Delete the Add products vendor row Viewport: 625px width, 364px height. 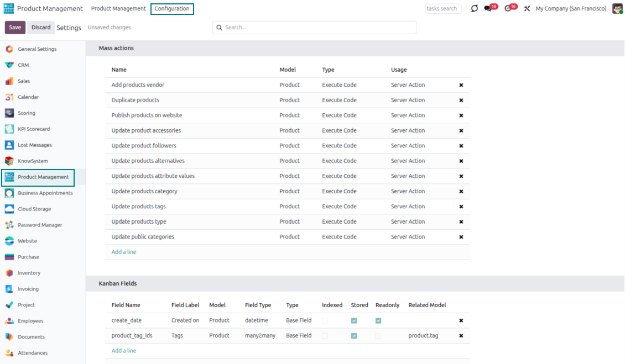(461, 85)
